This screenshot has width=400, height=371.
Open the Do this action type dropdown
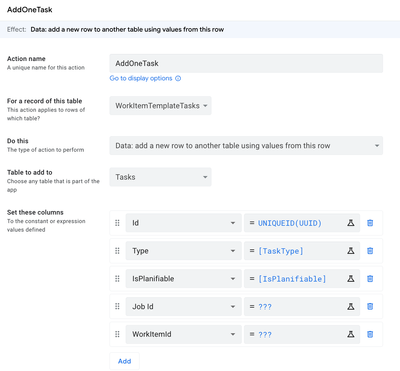pyautogui.click(x=246, y=146)
